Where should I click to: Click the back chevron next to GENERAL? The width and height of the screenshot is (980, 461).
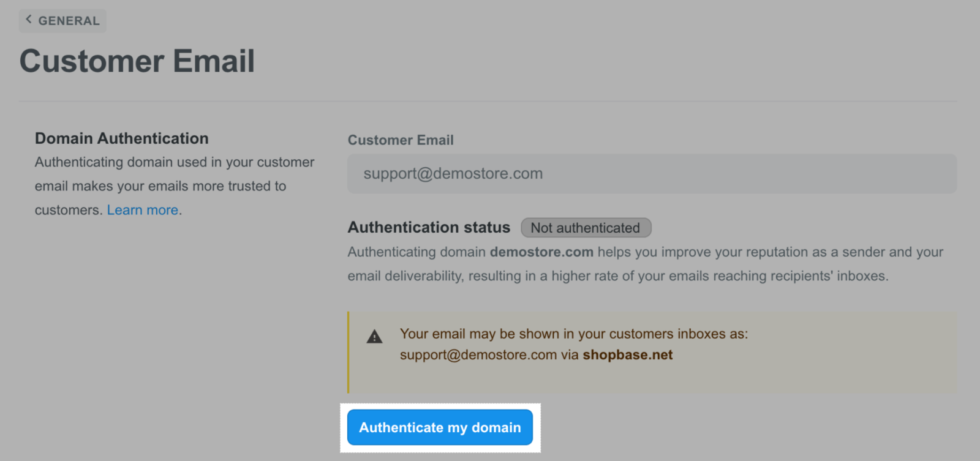click(x=28, y=20)
